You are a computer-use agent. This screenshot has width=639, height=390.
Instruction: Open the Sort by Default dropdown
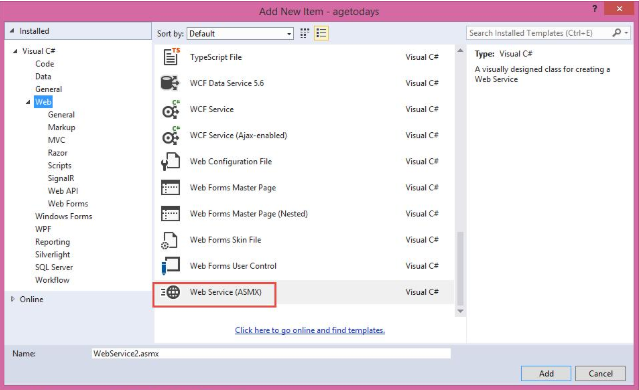coord(240,33)
